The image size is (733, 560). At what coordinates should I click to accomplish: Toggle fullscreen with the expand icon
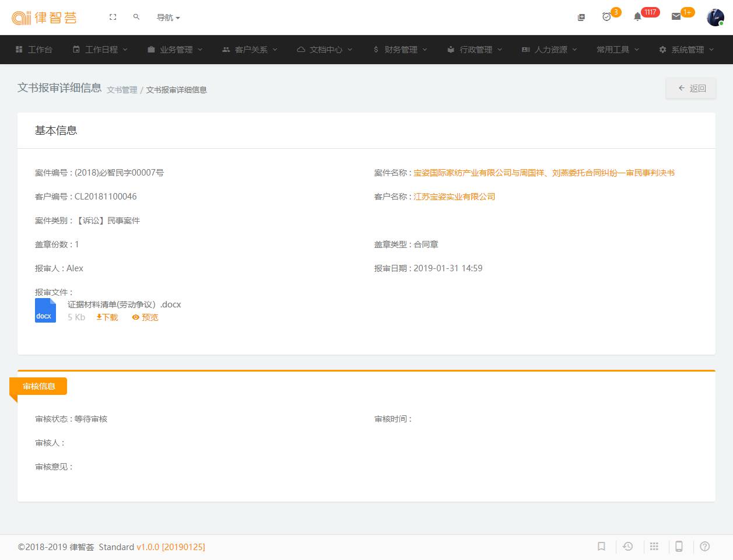point(112,17)
